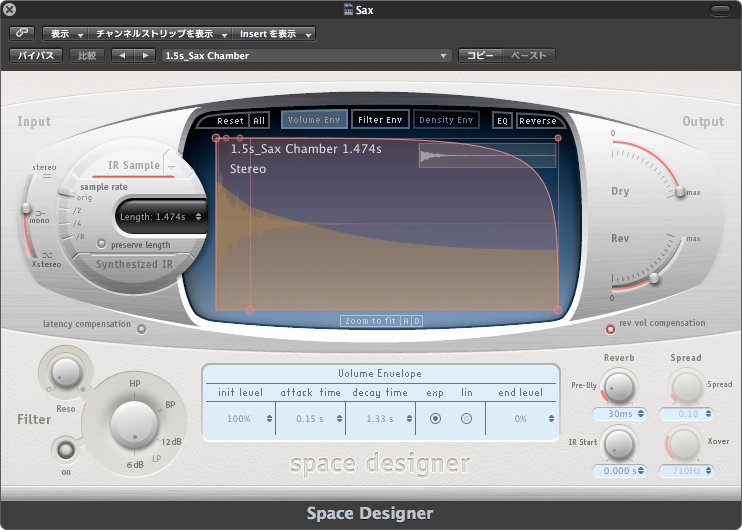This screenshot has width=742, height=530.
Task: Select the stereo input mode icon
Action: click(45, 174)
